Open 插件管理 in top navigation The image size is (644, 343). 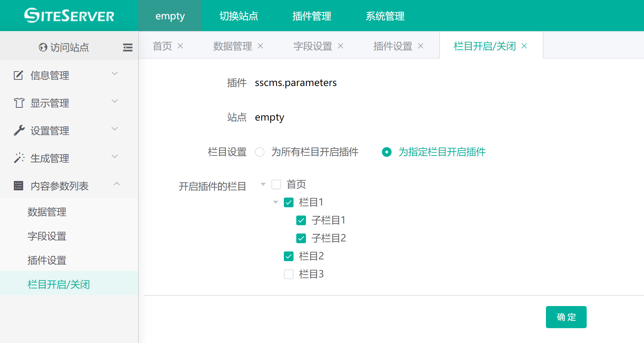tap(311, 16)
